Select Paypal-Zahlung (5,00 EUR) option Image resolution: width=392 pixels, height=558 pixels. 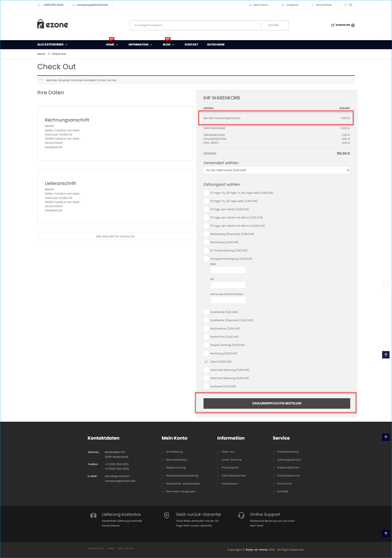[x=206, y=345]
